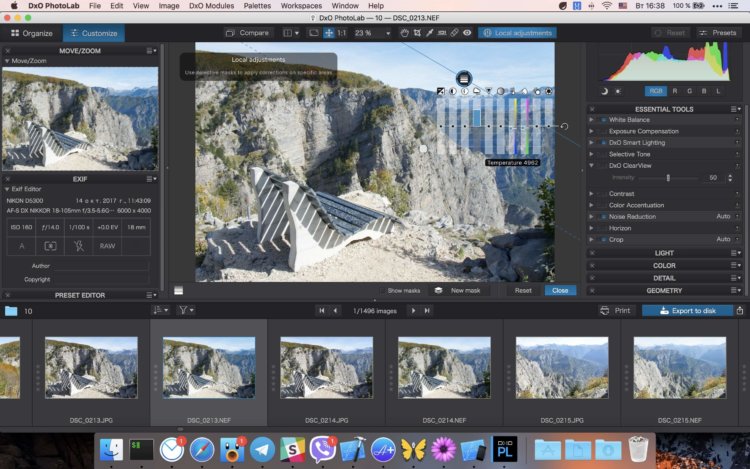This screenshot has height=469, width=750.
Task: Open Viber from the dock
Action: pyautogui.click(x=322, y=449)
